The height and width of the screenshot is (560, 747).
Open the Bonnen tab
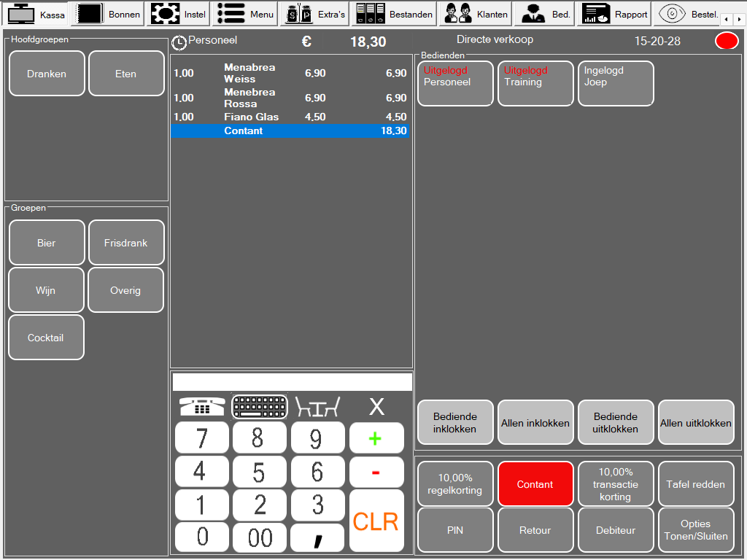(x=109, y=14)
